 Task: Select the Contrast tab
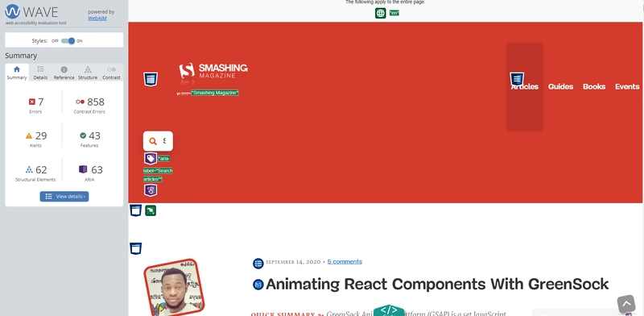111,73
